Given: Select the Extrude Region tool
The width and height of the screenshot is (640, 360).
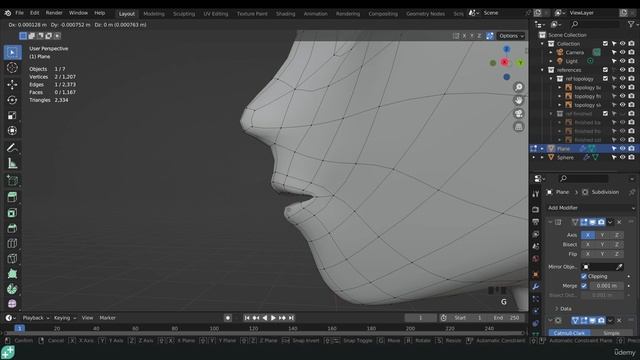Looking at the screenshot, I should 12,197.
